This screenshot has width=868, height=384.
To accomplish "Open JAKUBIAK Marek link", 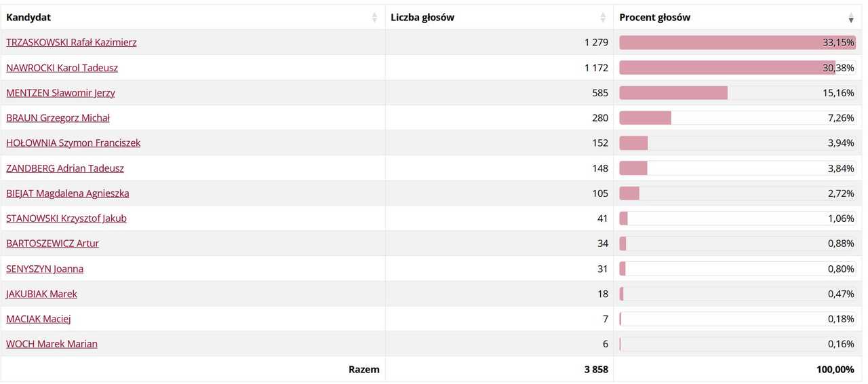I will (41, 294).
